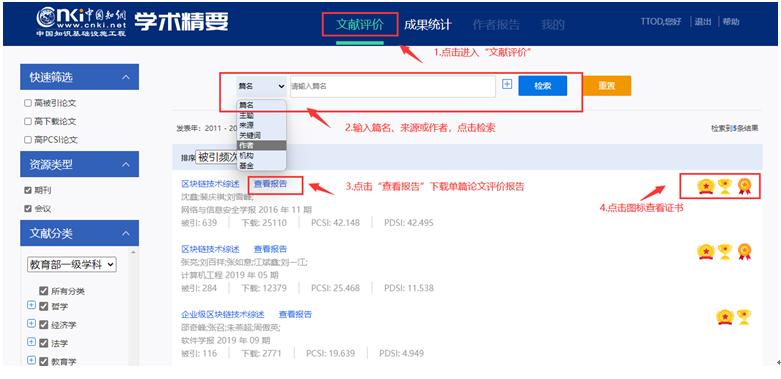This screenshot has width=781, height=379.
Task: Select 关键词 in the dropdown list
Action: [261, 135]
